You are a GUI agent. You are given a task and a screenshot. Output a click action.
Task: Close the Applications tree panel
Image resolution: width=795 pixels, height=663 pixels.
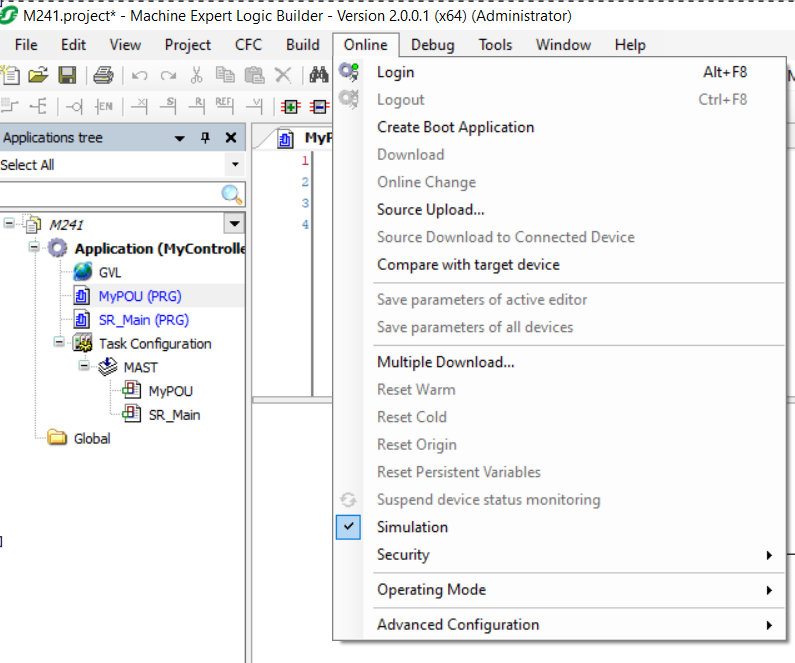[231, 137]
